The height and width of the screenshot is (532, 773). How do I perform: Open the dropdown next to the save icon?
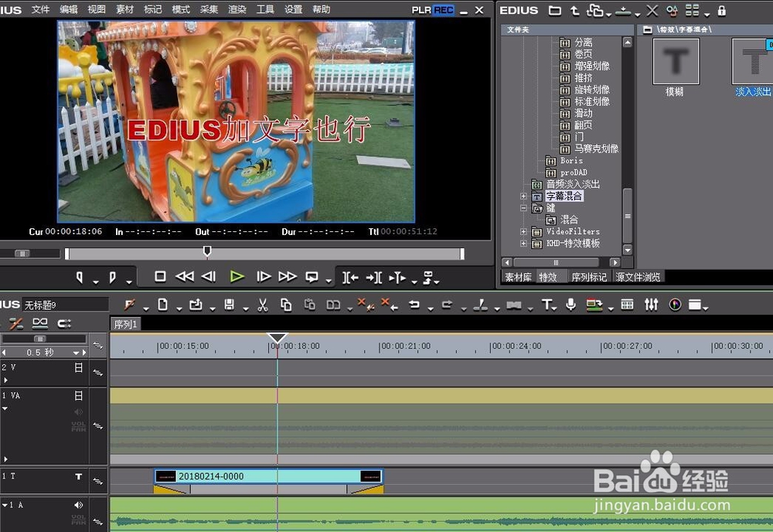tap(246, 309)
